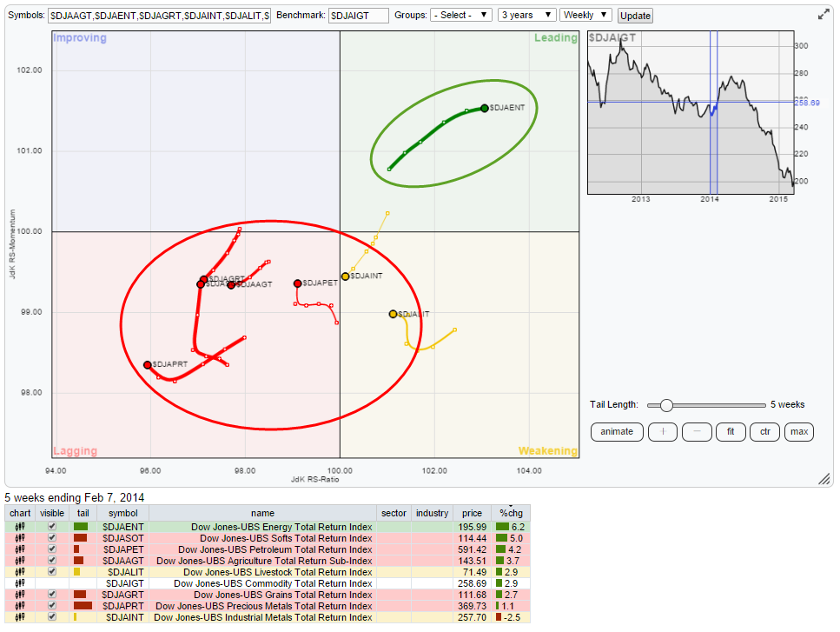This screenshot has height=632, width=840.
Task: Toggle visibility checkbox for $DJAPRT
Action: point(52,605)
